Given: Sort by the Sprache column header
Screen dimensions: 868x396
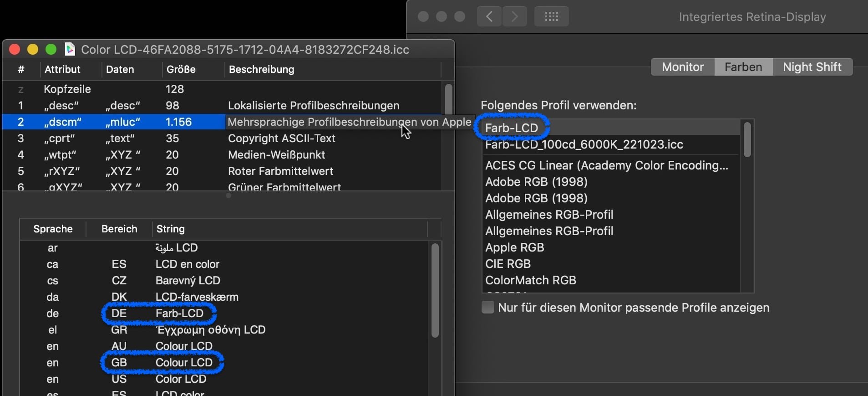Looking at the screenshot, I should tap(53, 229).
